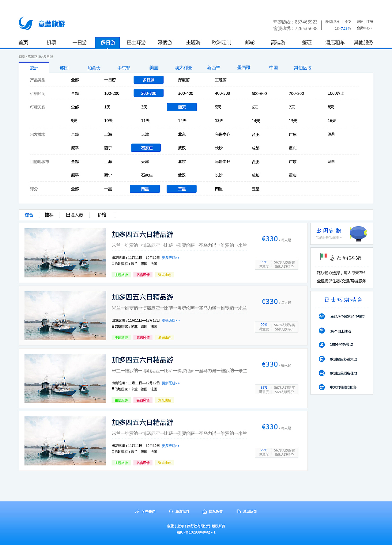Click the bus icon beside 欧洲星际舒适大巴
Screen dimensions: 392x545
tap(322, 359)
